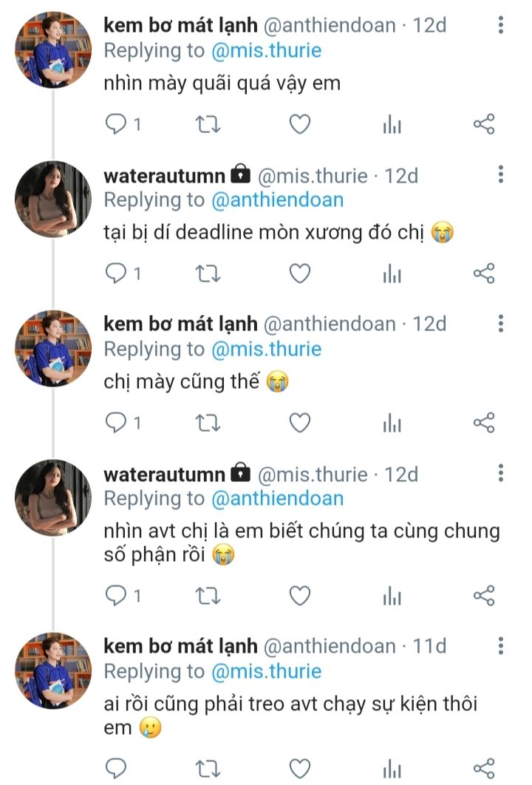The height and width of the screenshot is (785, 532).
Task: Open more options on the first tweet
Action: [500, 24]
